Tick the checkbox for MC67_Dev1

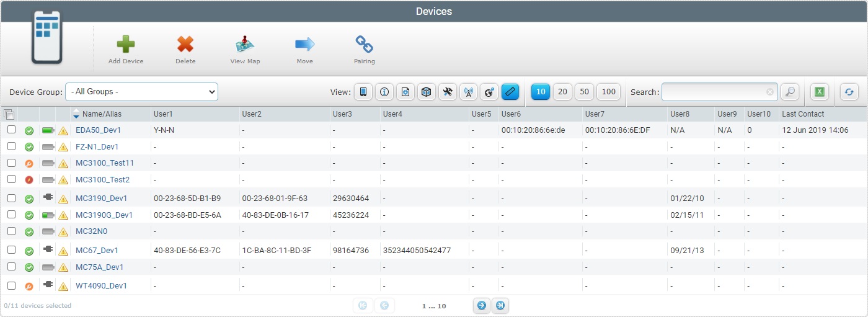(x=11, y=250)
